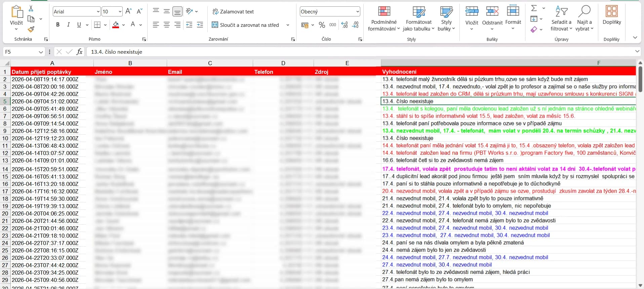This screenshot has width=644, height=289.
Task: Open the Obecný number format dropdown
Action: tap(357, 11)
